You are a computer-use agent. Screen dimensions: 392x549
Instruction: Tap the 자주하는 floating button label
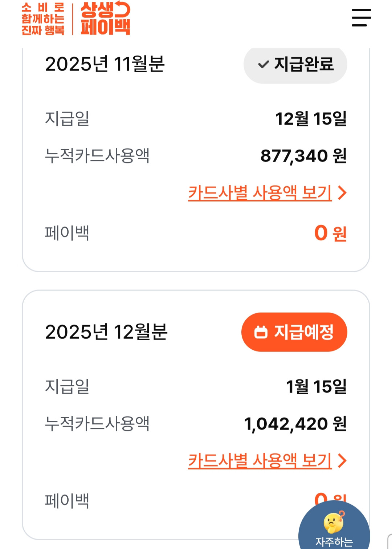[x=334, y=542]
